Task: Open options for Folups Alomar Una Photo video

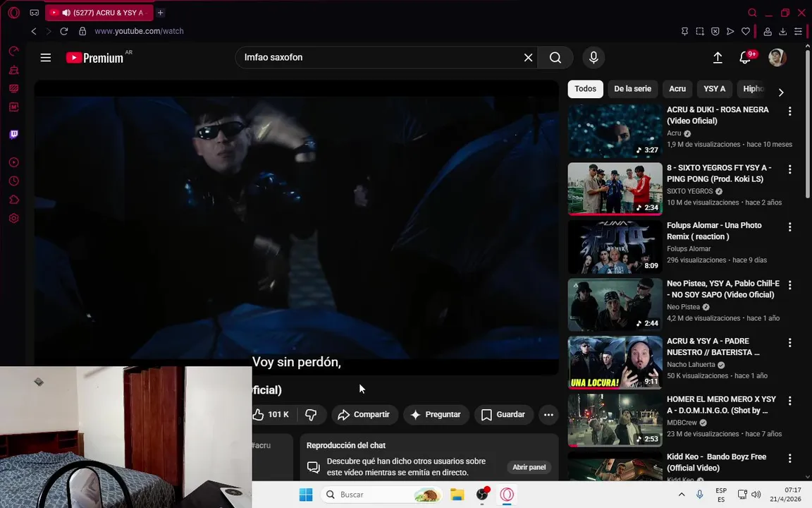Action: click(x=789, y=226)
